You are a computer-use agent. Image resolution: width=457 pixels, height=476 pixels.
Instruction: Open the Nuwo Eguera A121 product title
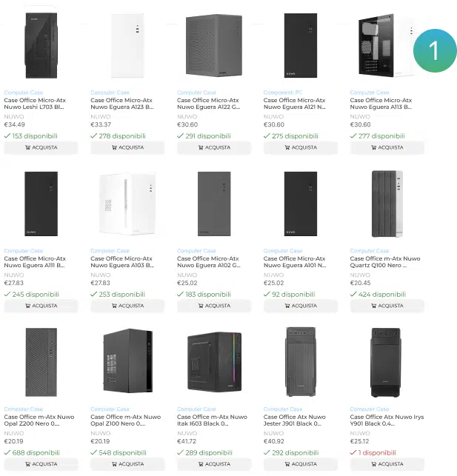[294, 104]
